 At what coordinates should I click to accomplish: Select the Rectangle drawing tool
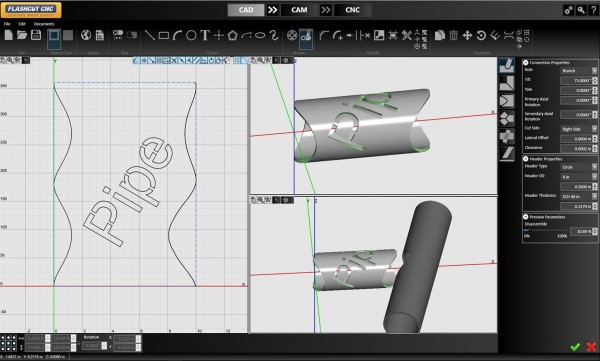[164, 36]
